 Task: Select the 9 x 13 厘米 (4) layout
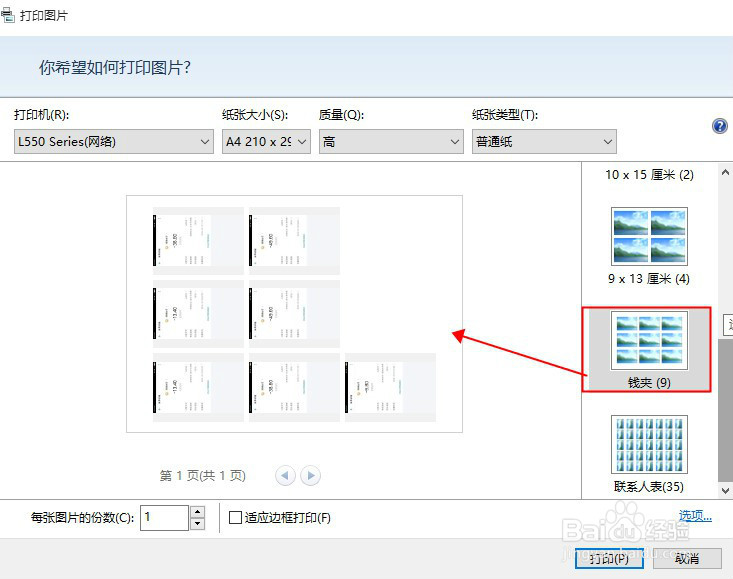(649, 246)
